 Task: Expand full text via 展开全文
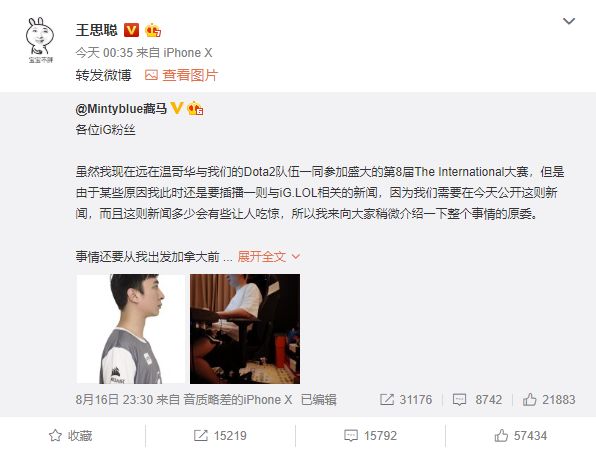(x=262, y=257)
